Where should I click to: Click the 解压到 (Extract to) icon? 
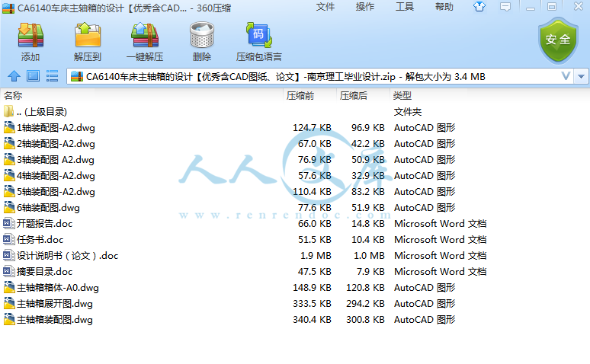[88, 35]
